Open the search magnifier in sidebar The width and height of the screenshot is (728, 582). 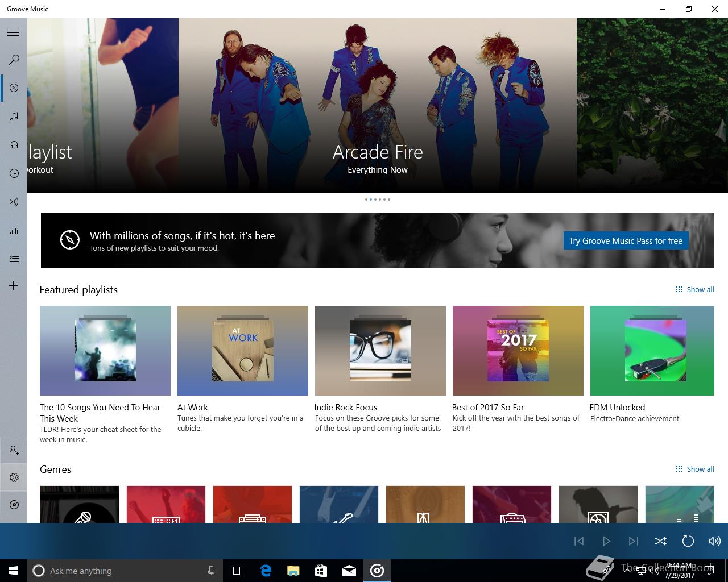pos(14,60)
